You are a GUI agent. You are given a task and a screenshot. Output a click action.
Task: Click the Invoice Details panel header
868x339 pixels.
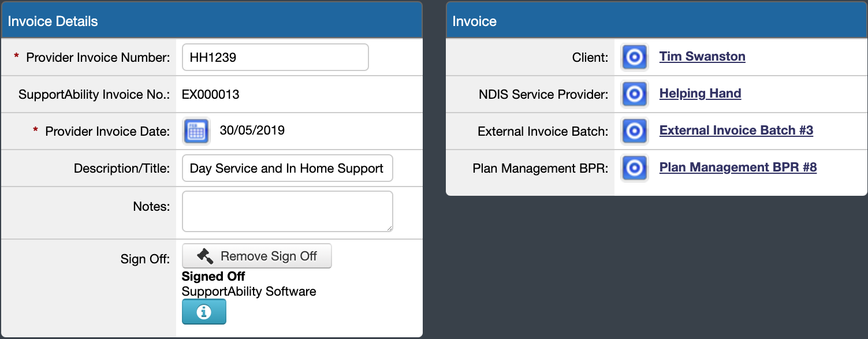53,20
